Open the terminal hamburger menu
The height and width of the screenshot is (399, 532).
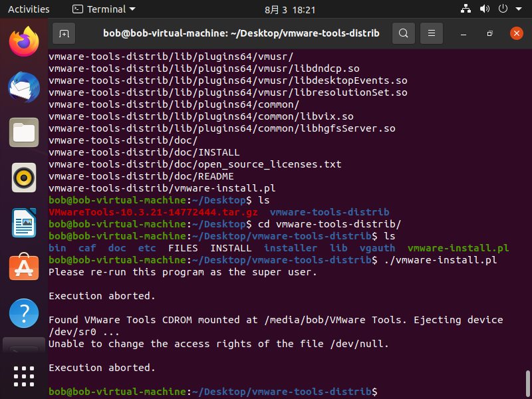tap(430, 33)
